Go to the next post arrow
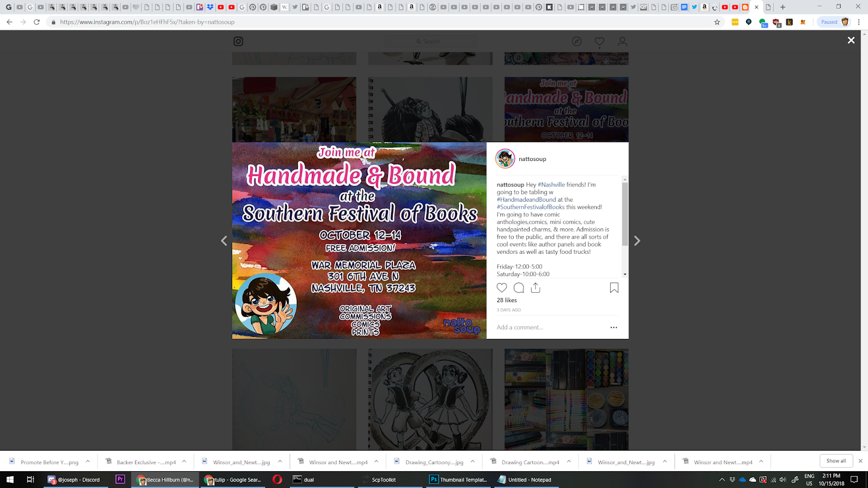This screenshot has width=868, height=488. [x=637, y=241]
